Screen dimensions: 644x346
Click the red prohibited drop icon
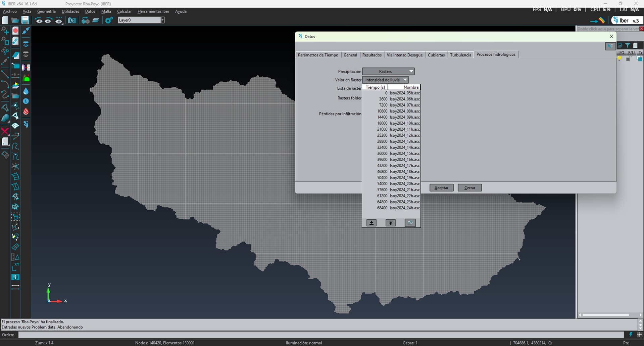coord(26,112)
